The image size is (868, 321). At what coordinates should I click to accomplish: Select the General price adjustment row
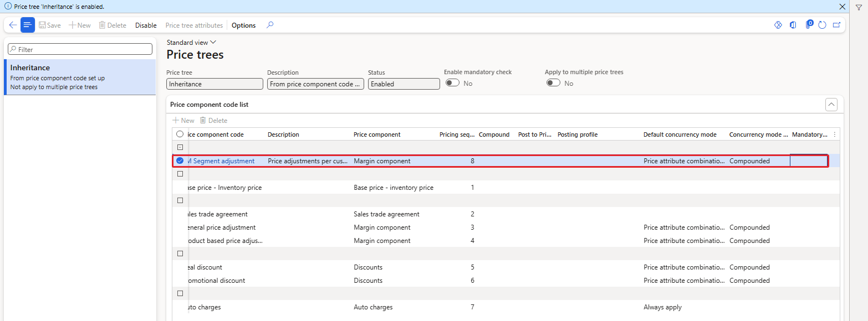[x=506, y=227]
